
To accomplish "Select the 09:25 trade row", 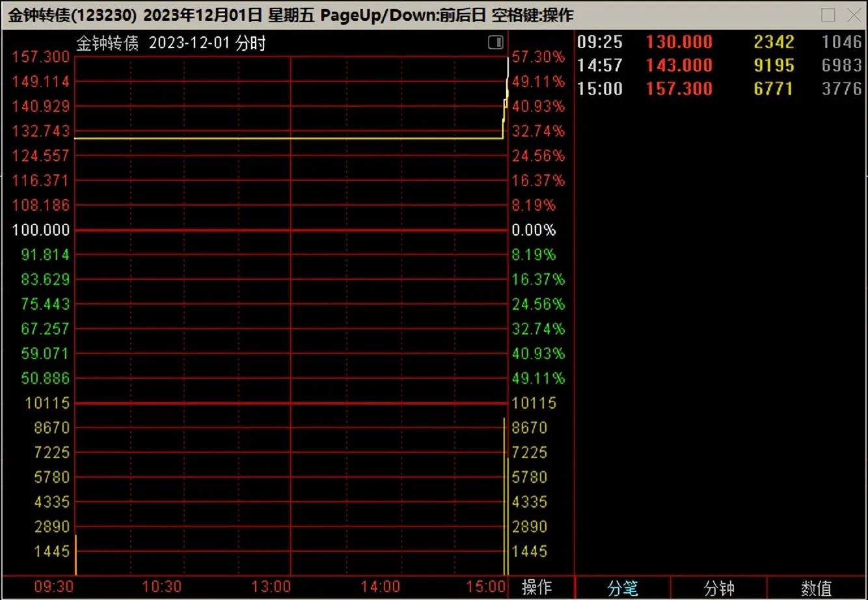I will point(719,42).
